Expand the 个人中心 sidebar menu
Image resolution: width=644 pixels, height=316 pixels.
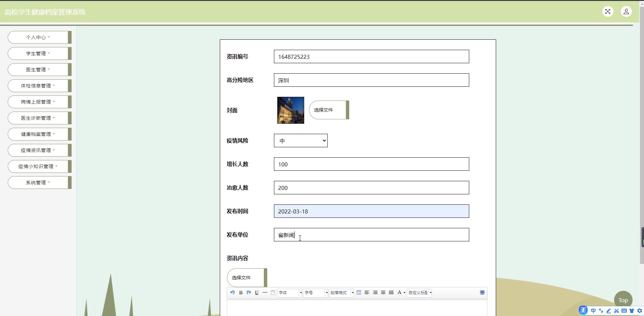coord(40,37)
